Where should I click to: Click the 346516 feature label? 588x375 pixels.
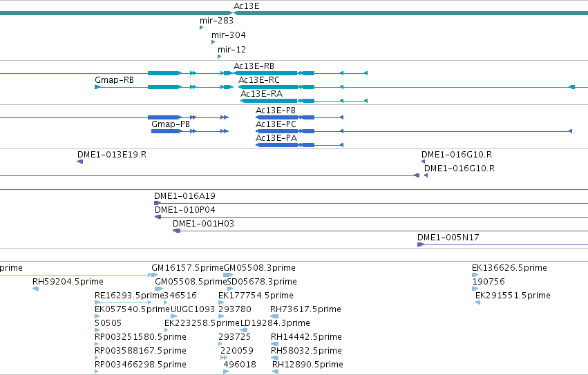click(180, 296)
